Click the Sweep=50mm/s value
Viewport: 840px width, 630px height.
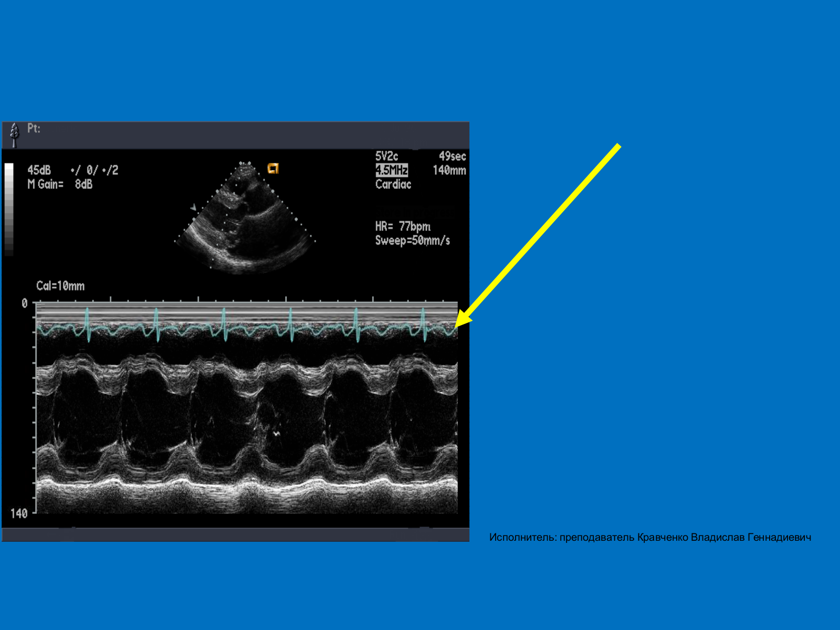[x=413, y=241]
